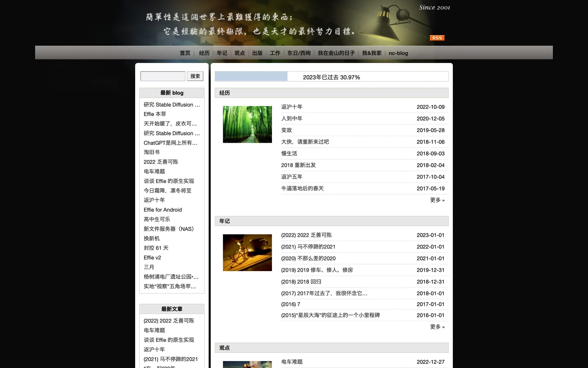The height and width of the screenshot is (368, 588).
Task: Open blog entry 淘旧书
Action: pyautogui.click(x=151, y=152)
